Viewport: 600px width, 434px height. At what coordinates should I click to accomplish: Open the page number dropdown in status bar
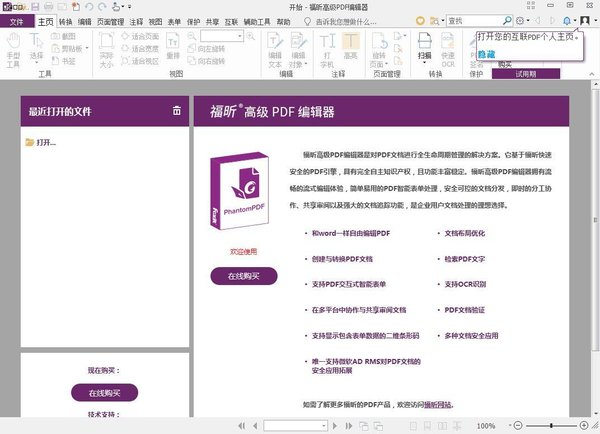click(x=324, y=425)
